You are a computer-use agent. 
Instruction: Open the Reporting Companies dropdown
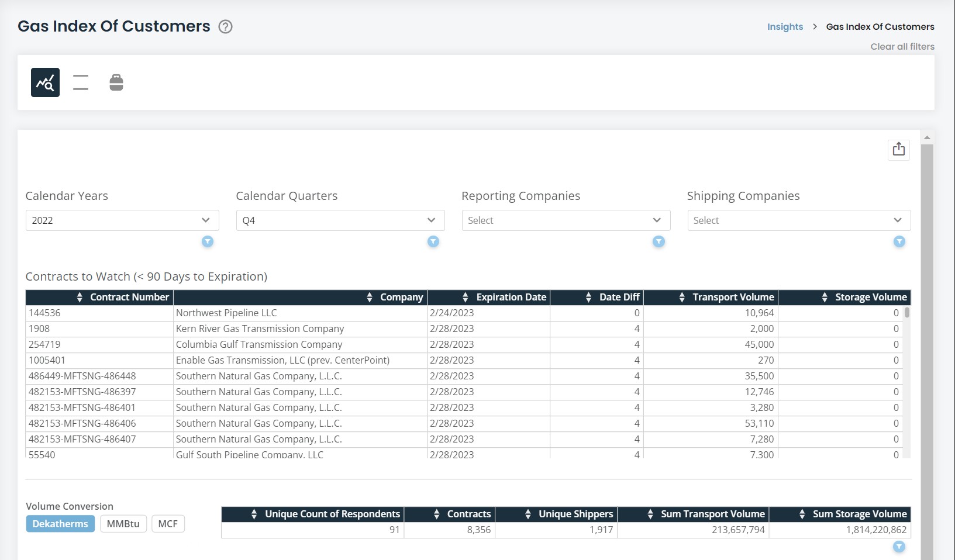[566, 220]
